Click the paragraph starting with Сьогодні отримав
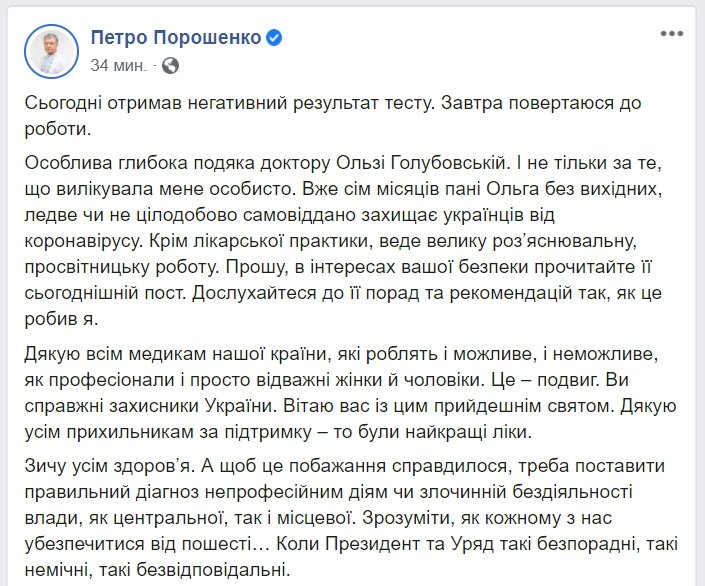This screenshot has height=586, width=705. click(333, 116)
